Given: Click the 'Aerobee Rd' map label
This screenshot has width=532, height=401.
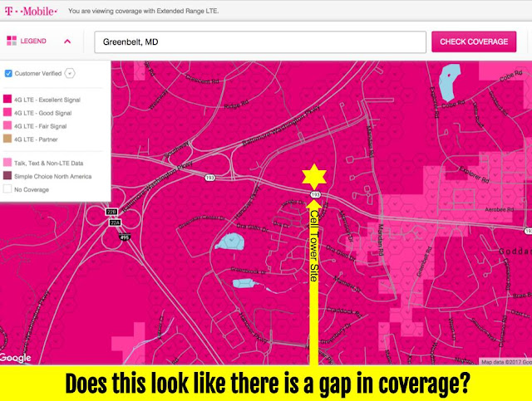Looking at the screenshot, I should [499, 210].
